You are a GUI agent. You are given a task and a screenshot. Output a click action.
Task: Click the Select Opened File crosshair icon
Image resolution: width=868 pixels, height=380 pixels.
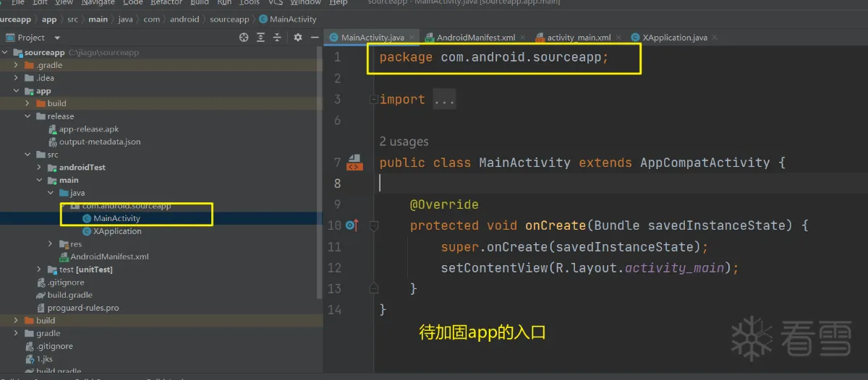click(244, 38)
